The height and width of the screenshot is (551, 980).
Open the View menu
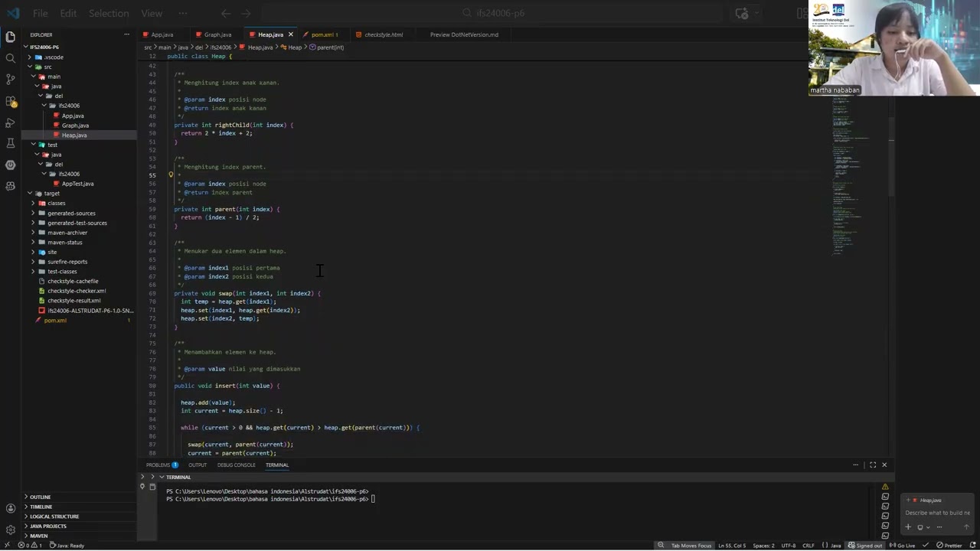152,13
